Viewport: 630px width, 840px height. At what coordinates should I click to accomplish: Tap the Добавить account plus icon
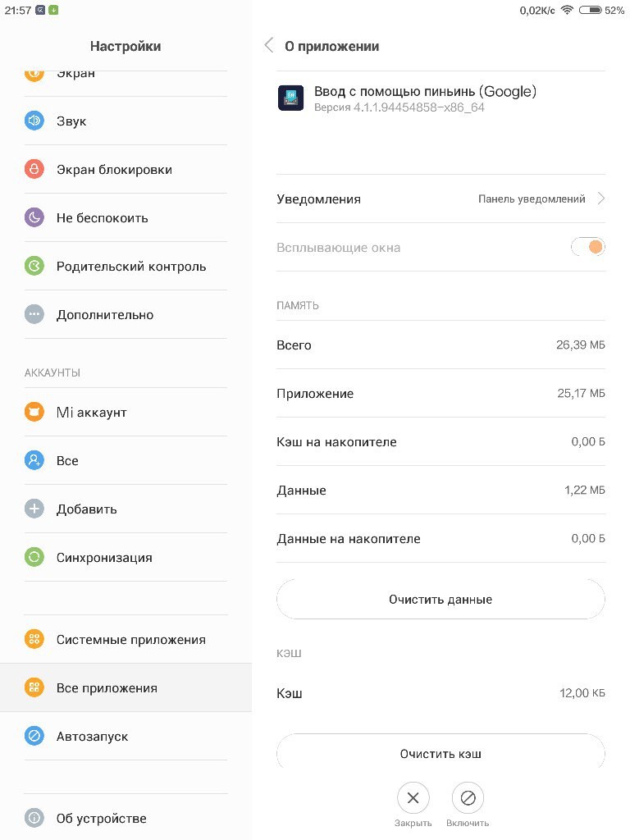[34, 509]
